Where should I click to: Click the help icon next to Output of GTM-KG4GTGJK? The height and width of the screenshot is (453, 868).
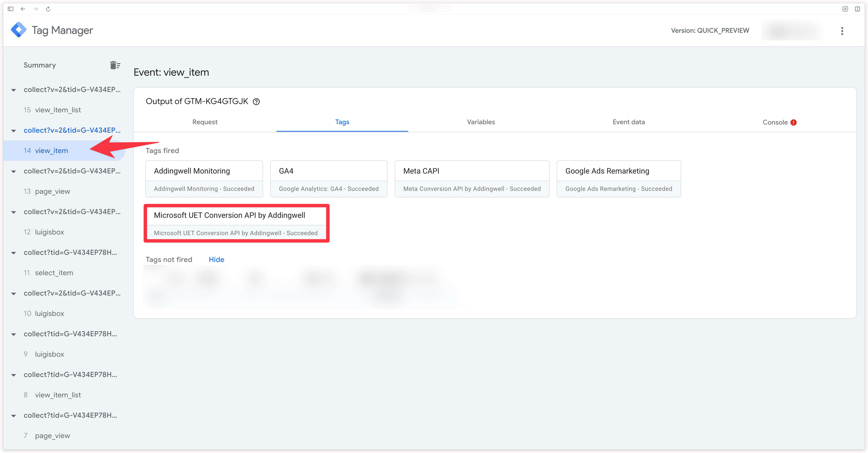[256, 101]
